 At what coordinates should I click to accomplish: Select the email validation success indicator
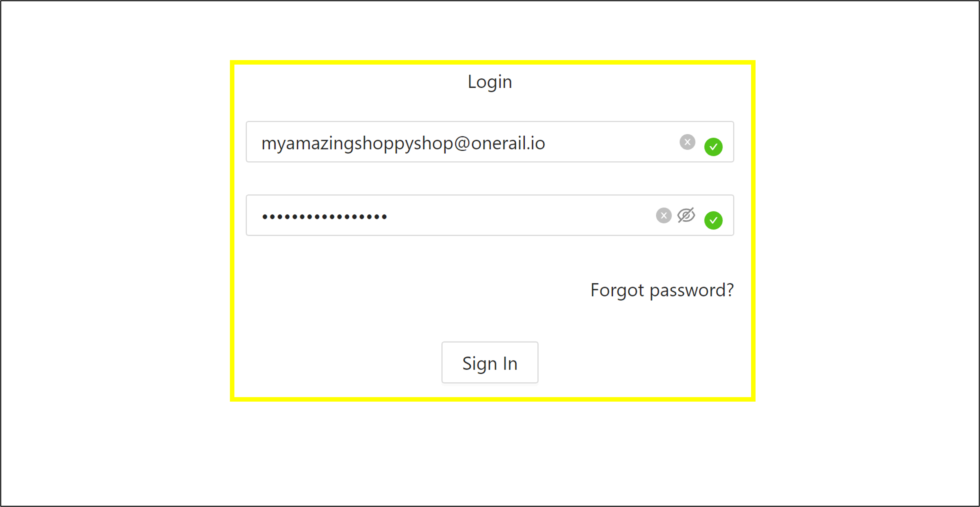coord(713,147)
